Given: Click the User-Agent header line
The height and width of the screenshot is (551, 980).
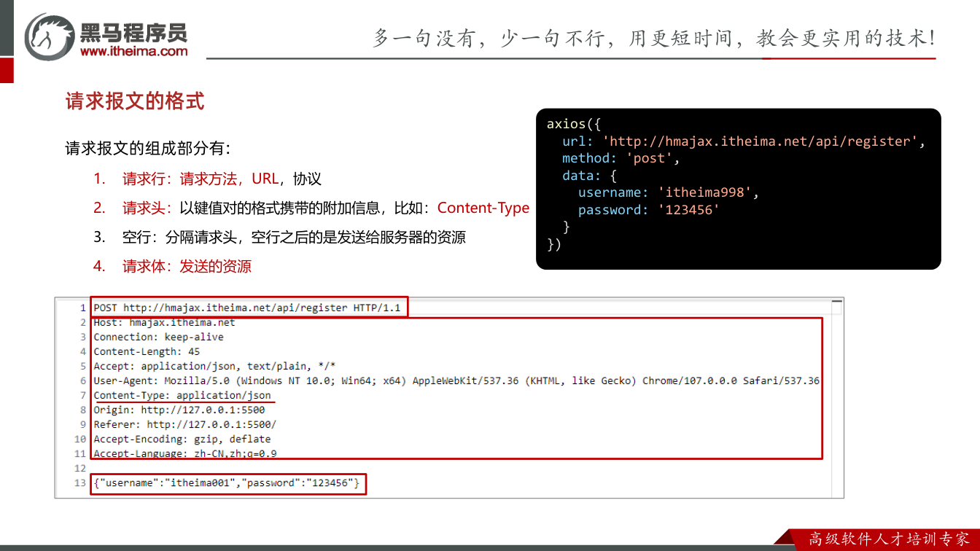Looking at the screenshot, I should 456,380.
